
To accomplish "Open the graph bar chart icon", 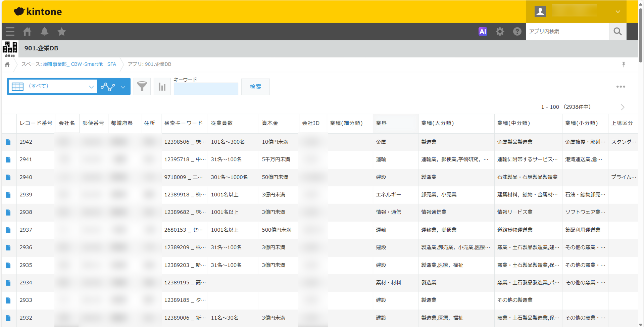I will pyautogui.click(x=162, y=87).
